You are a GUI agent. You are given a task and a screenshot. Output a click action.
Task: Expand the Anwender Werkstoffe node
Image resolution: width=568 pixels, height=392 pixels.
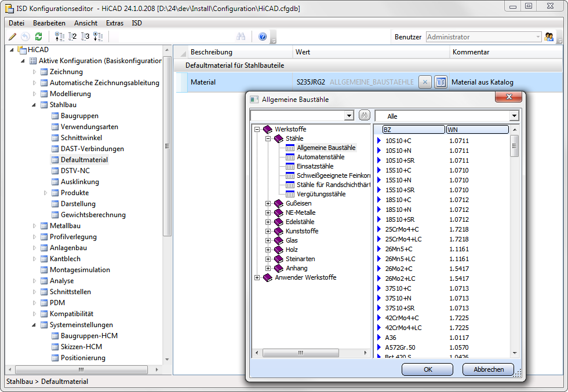tap(257, 277)
